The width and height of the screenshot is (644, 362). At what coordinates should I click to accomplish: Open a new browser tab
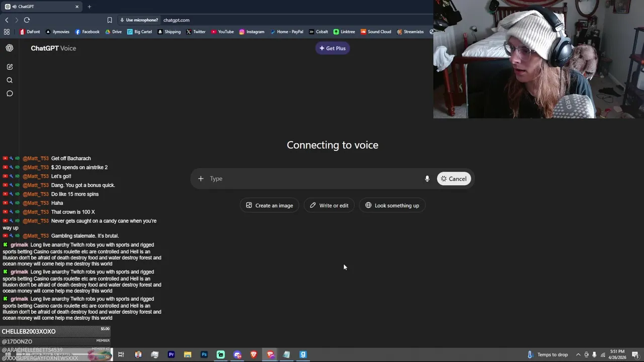coord(89,7)
